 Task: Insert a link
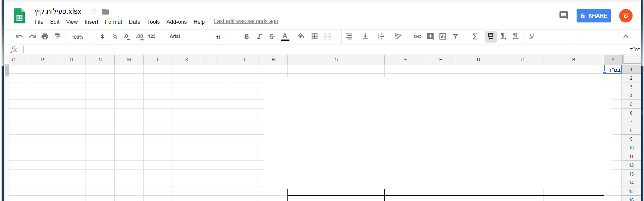(417, 36)
